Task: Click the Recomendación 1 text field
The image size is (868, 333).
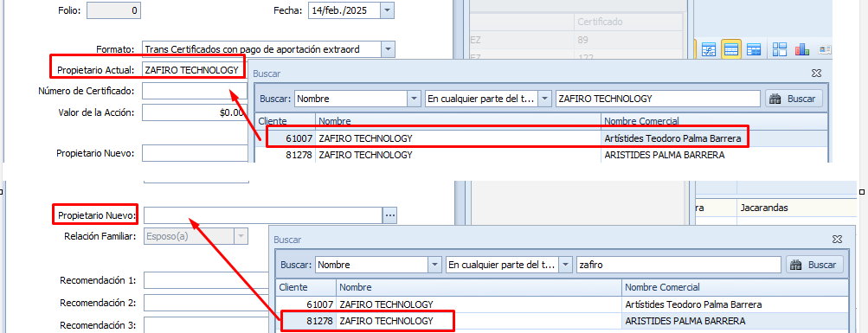Action: click(x=206, y=280)
